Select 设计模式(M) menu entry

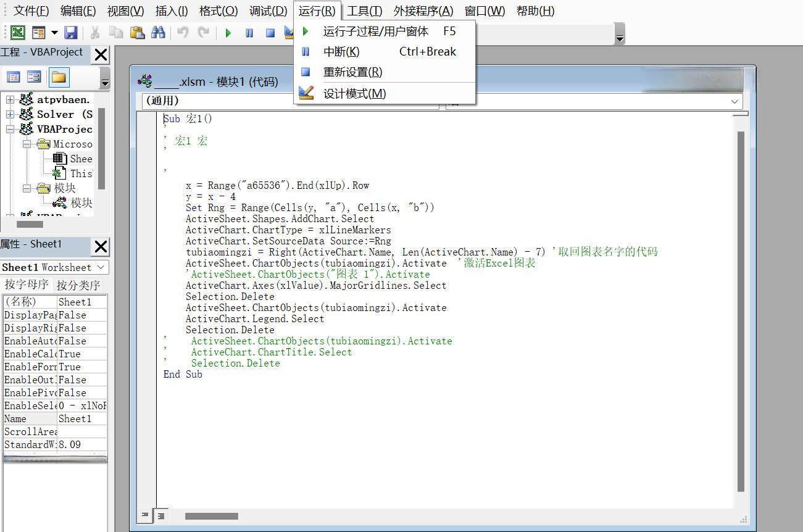pos(354,93)
